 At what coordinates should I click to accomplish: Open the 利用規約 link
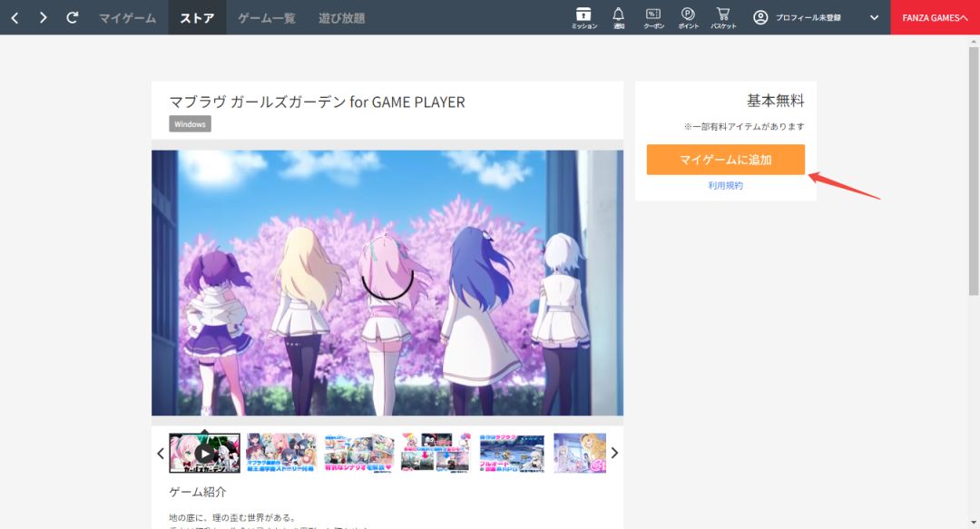[726, 186]
